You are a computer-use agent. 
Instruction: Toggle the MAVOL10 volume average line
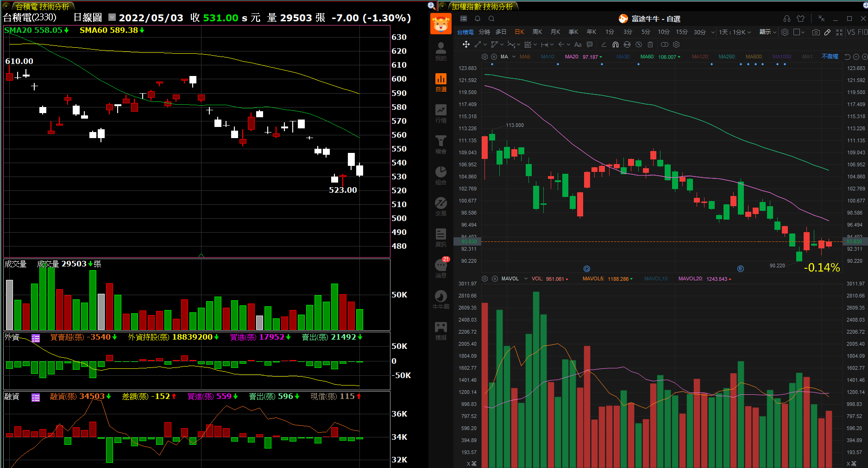point(656,278)
